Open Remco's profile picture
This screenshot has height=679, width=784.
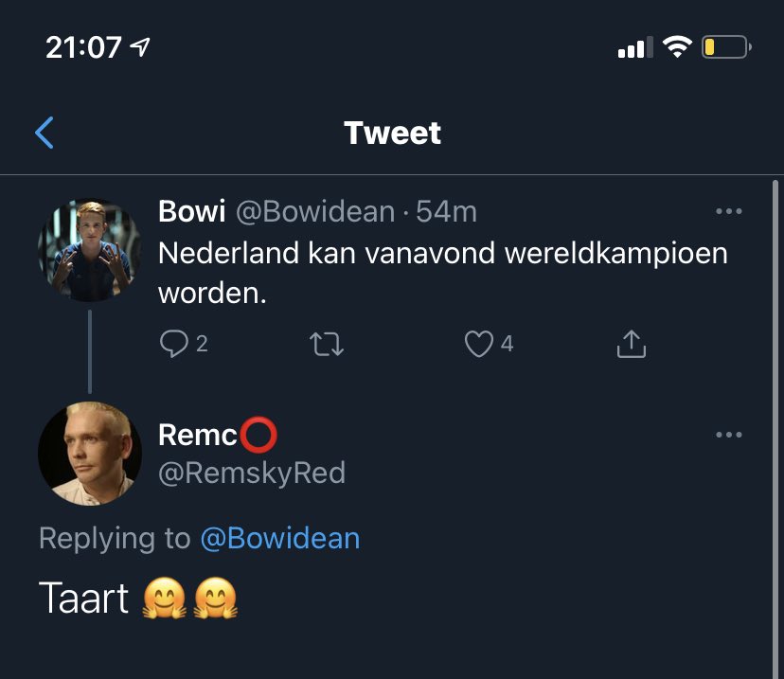tap(90, 454)
